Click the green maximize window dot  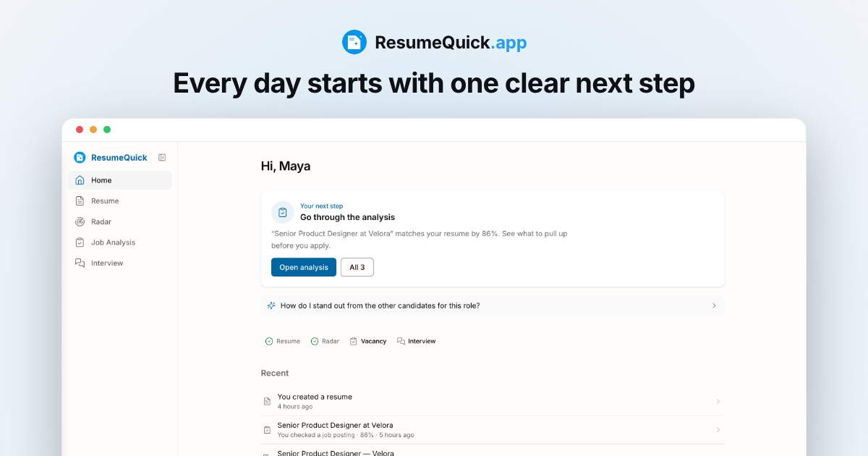[x=107, y=130]
